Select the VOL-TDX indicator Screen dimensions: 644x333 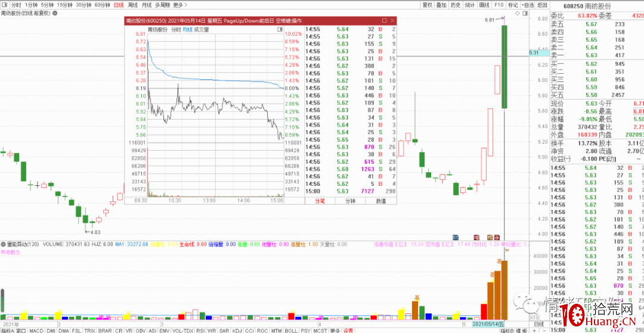click(182, 330)
